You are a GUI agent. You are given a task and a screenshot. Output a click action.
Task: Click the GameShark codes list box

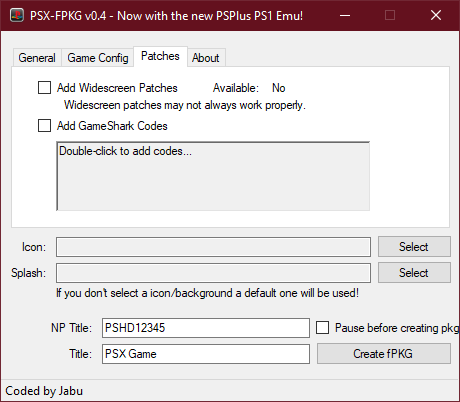tap(213, 176)
